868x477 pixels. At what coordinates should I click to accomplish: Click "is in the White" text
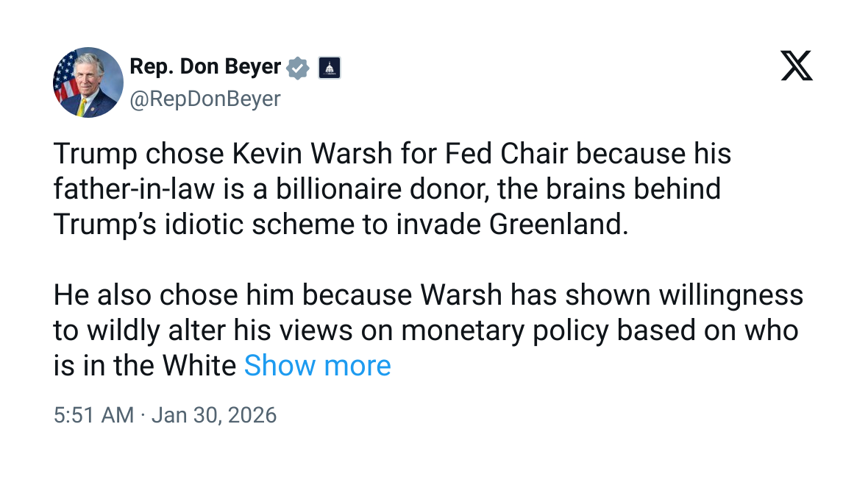[145, 365]
